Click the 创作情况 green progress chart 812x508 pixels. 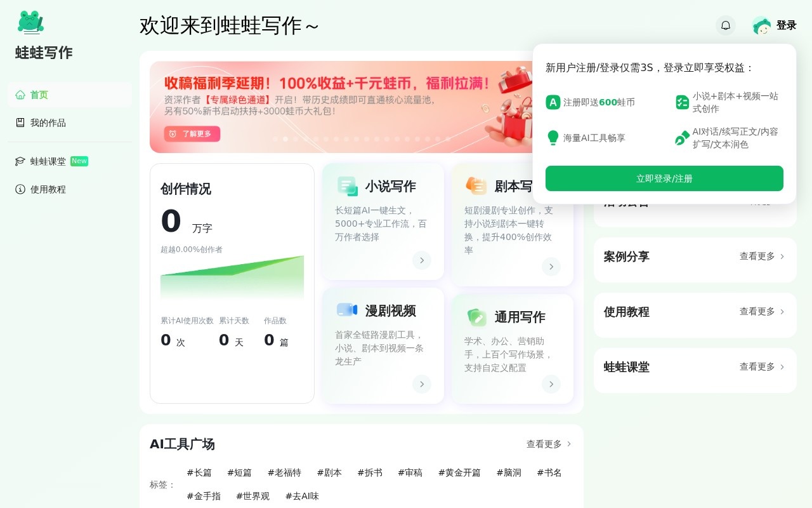(x=232, y=277)
